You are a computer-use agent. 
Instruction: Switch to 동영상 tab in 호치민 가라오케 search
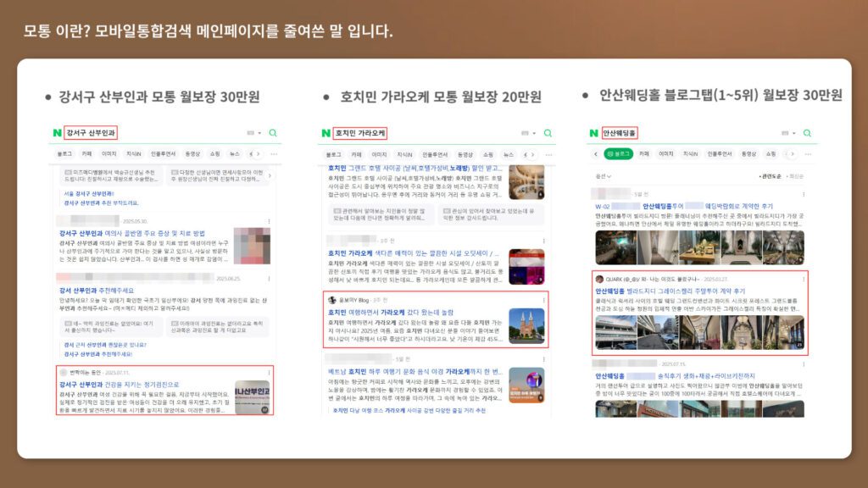pos(465,154)
